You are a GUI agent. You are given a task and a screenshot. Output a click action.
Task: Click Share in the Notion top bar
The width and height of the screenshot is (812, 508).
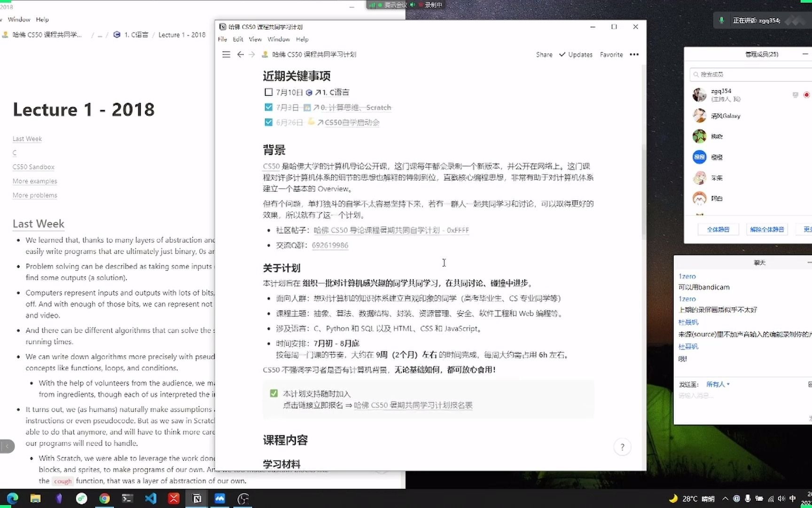(544, 55)
